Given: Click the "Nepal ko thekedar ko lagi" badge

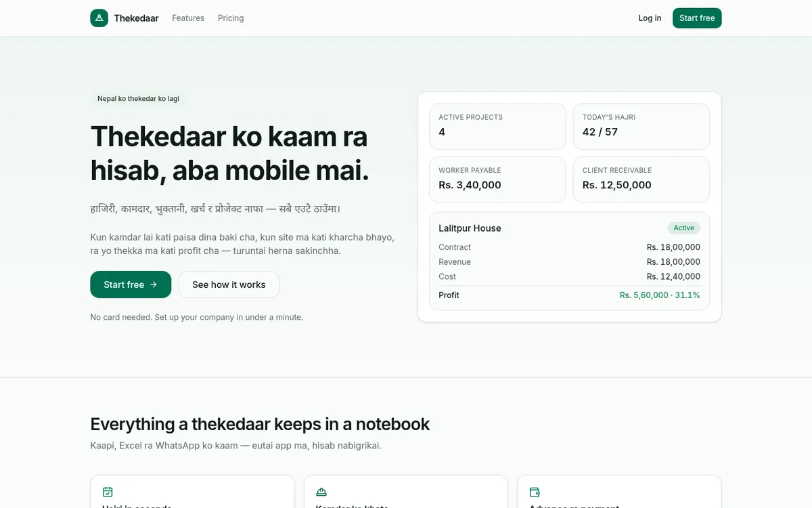Looking at the screenshot, I should pos(138,99).
